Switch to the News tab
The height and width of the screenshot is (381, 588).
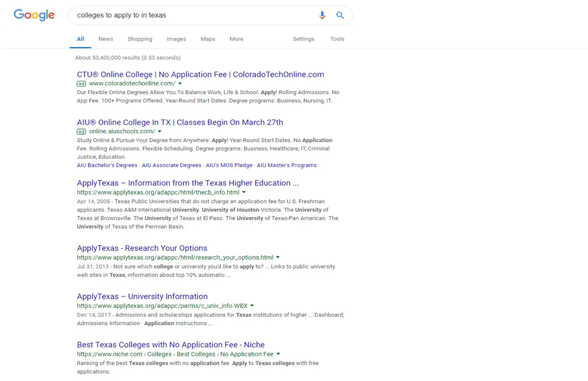point(105,39)
